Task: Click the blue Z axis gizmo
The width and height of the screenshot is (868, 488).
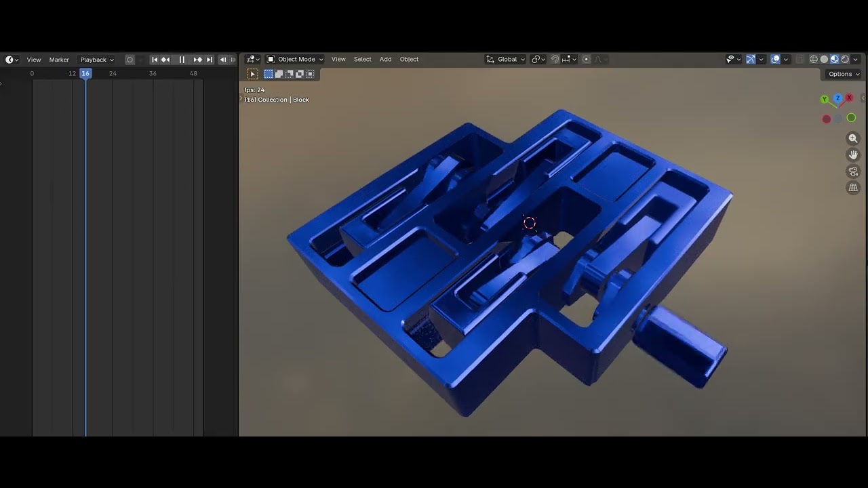Action: point(838,98)
